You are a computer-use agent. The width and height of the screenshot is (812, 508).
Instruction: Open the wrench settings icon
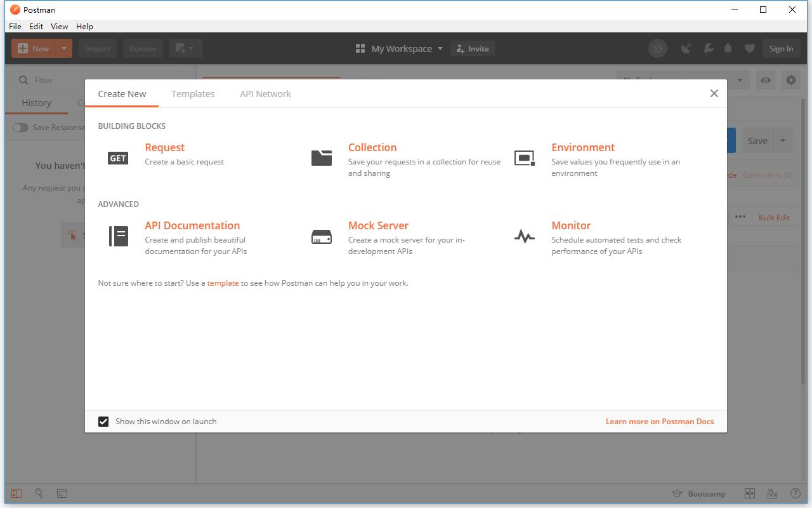tap(708, 48)
